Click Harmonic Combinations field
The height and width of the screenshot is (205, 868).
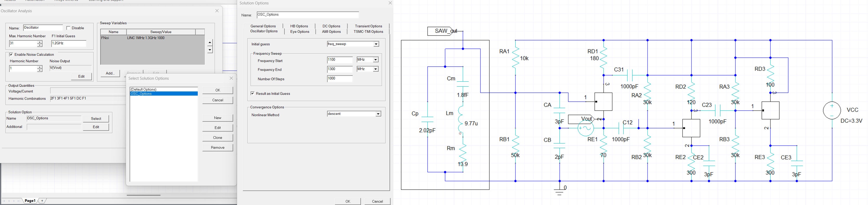tap(88, 99)
